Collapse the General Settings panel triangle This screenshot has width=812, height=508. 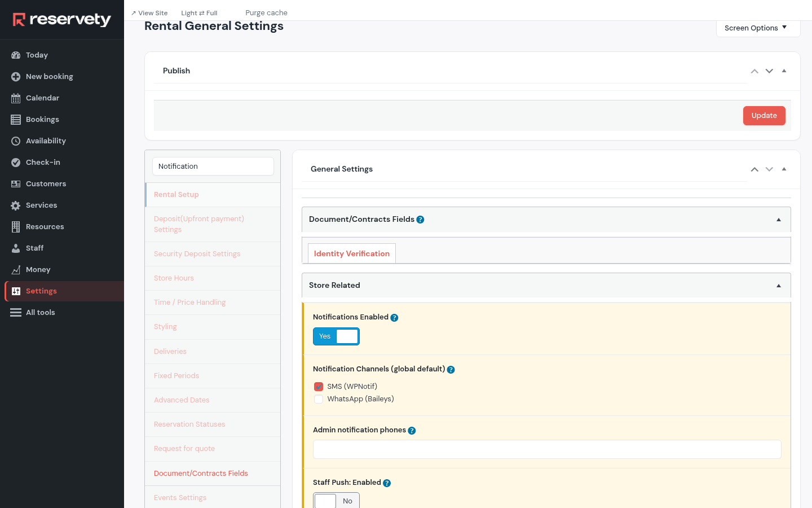tap(784, 169)
